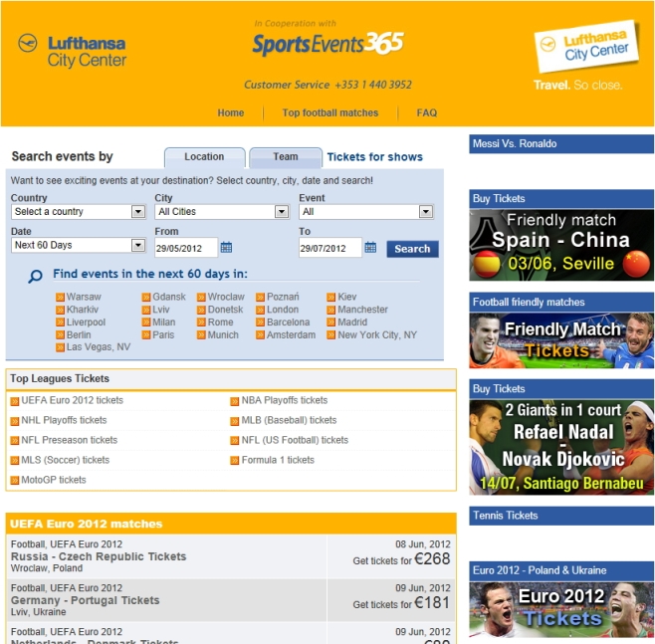Open the Barcelona events link
This screenshot has height=644, width=655.
point(289,322)
